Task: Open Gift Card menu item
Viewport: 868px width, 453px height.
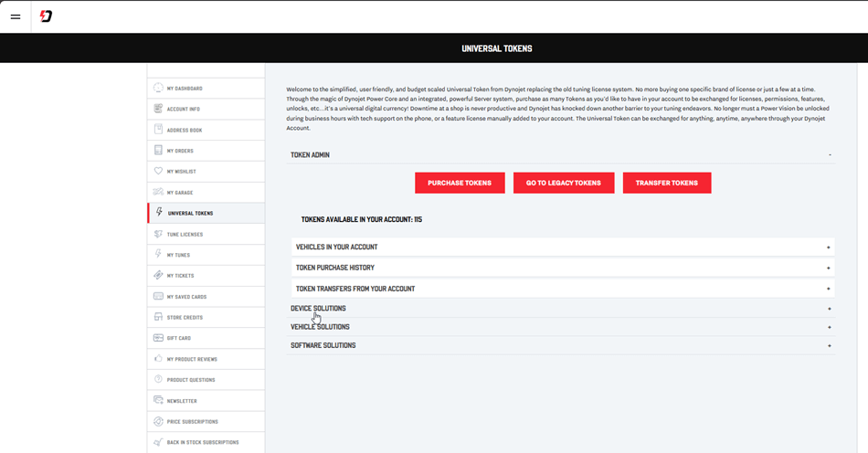Action: pyautogui.click(x=206, y=338)
